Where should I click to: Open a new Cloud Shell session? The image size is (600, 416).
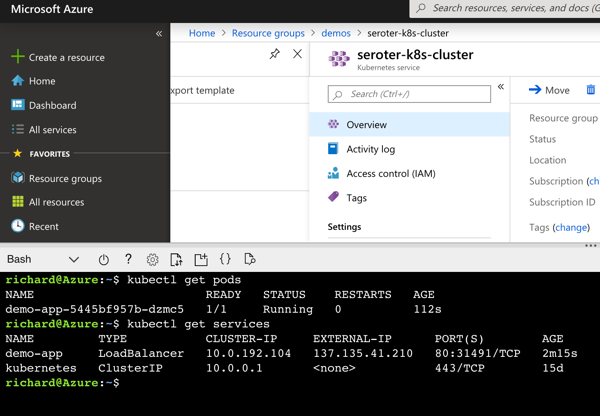click(201, 260)
